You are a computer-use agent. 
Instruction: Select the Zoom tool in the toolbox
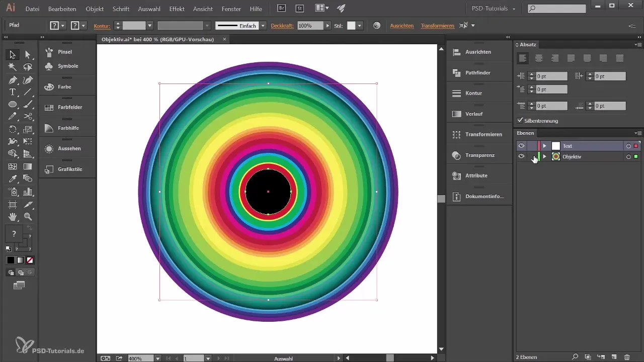28,217
